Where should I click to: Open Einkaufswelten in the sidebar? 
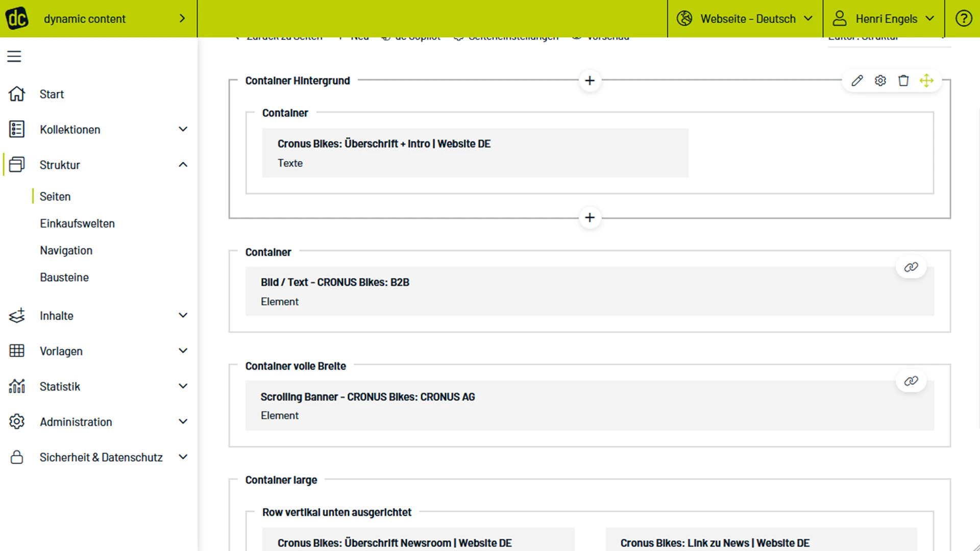point(77,223)
